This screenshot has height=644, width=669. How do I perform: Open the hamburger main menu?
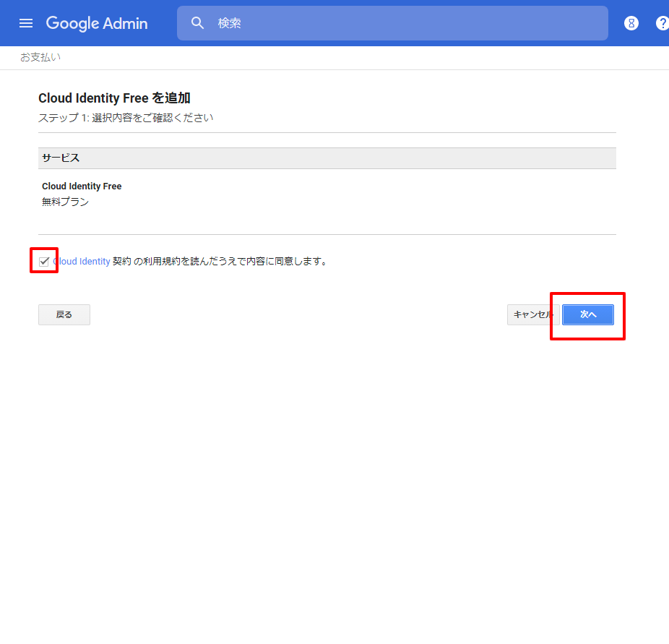point(26,23)
